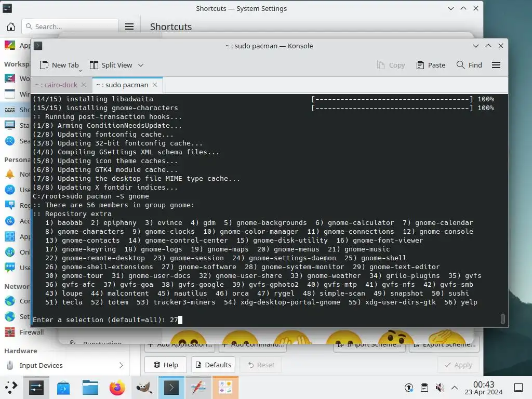Click the Defaults button
Viewport: 532px width, 399px height.
tap(214, 365)
